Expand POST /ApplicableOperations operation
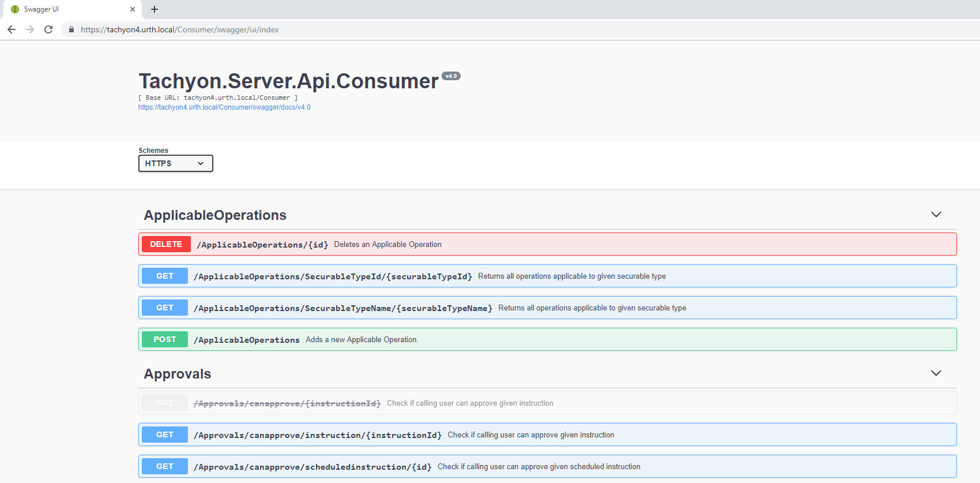This screenshot has width=980, height=483. (x=548, y=339)
